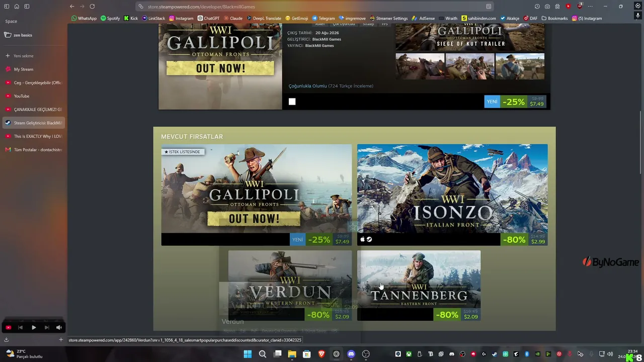Click the FPS tag on featured game
Screen dimensions: 644x362
[385, 24]
